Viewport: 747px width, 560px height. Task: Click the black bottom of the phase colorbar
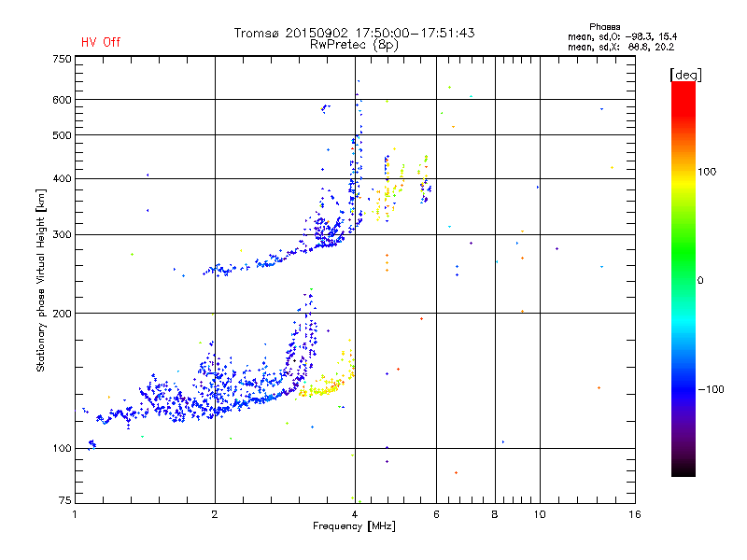[x=684, y=469]
